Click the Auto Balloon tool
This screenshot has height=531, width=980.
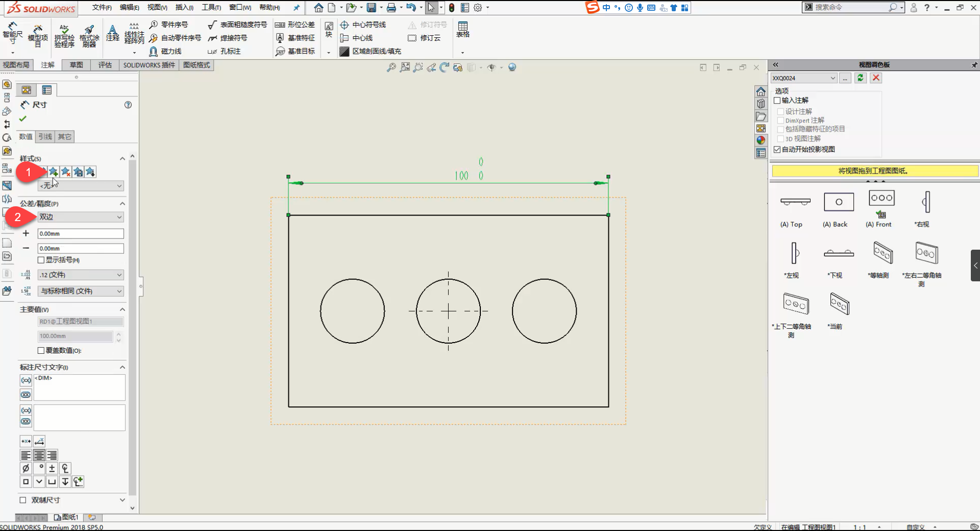(175, 38)
